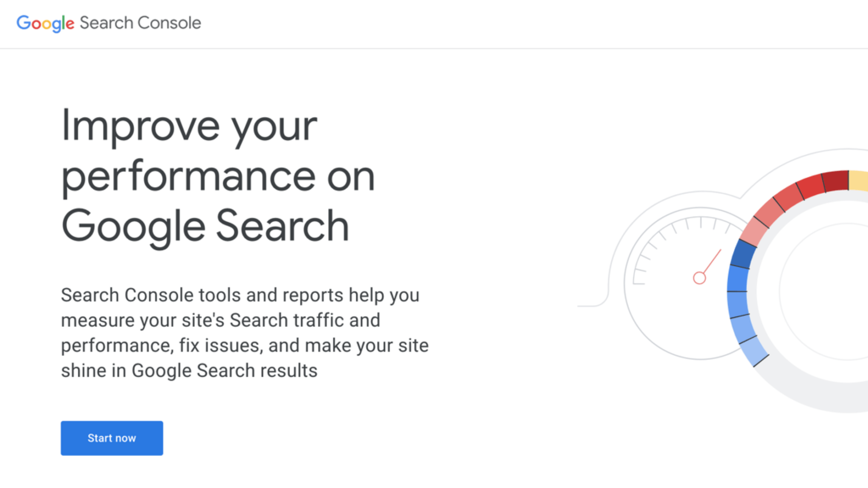
Task: Click the Start now button
Action: pyautogui.click(x=111, y=438)
